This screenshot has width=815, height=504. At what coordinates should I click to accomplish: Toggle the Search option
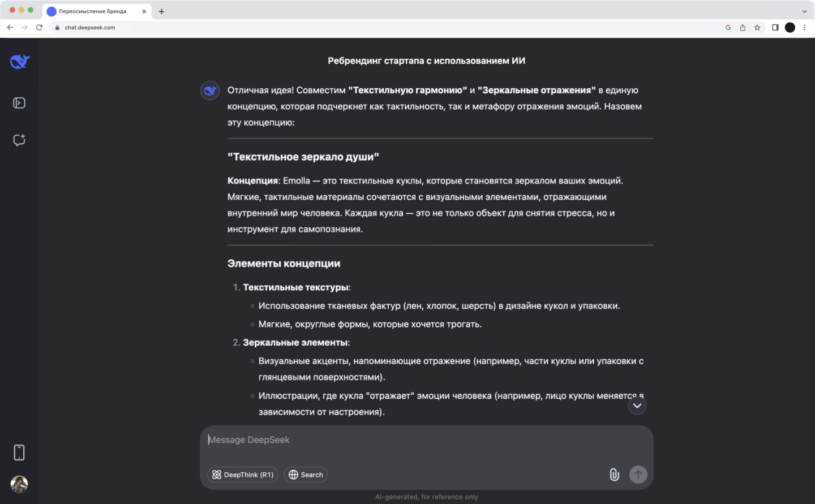tap(306, 475)
